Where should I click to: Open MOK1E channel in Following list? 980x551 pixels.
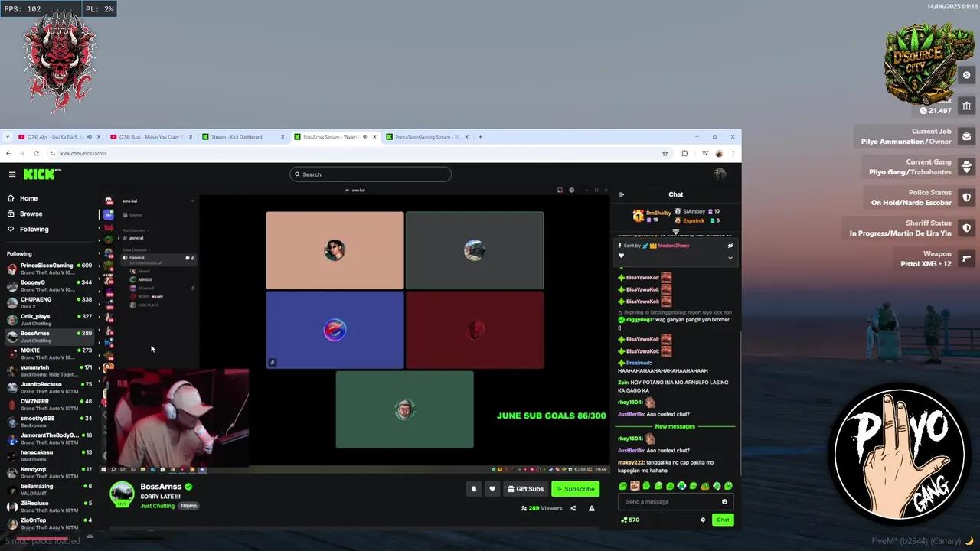[50, 354]
